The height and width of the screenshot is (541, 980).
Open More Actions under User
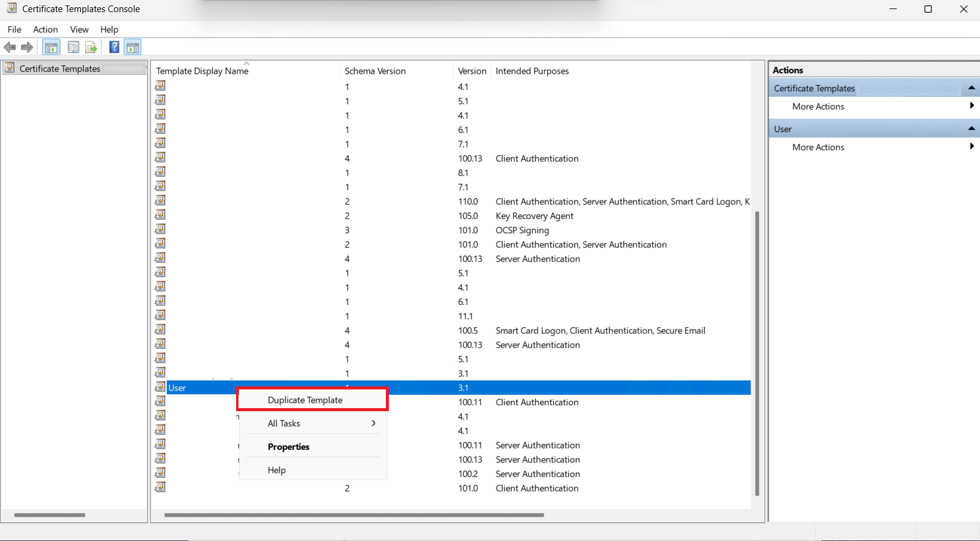[818, 147]
